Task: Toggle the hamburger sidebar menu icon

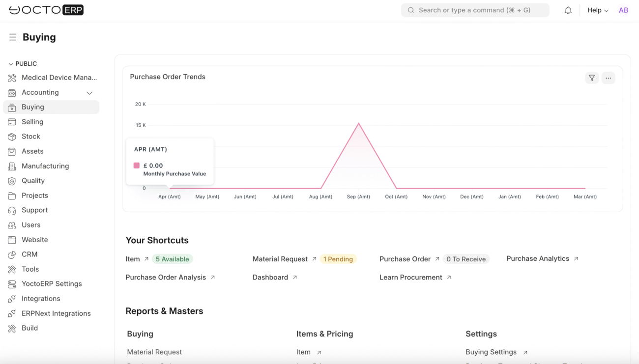Action: 13,37
